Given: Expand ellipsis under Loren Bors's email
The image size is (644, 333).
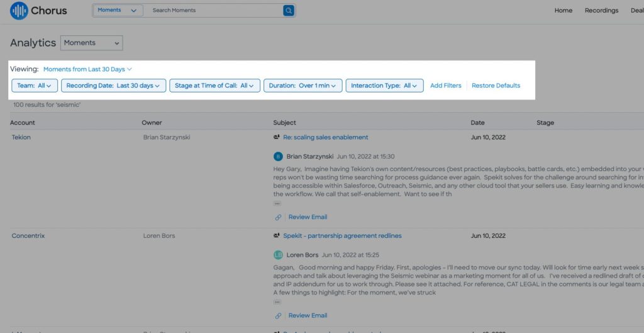Looking at the screenshot, I should [x=277, y=302].
